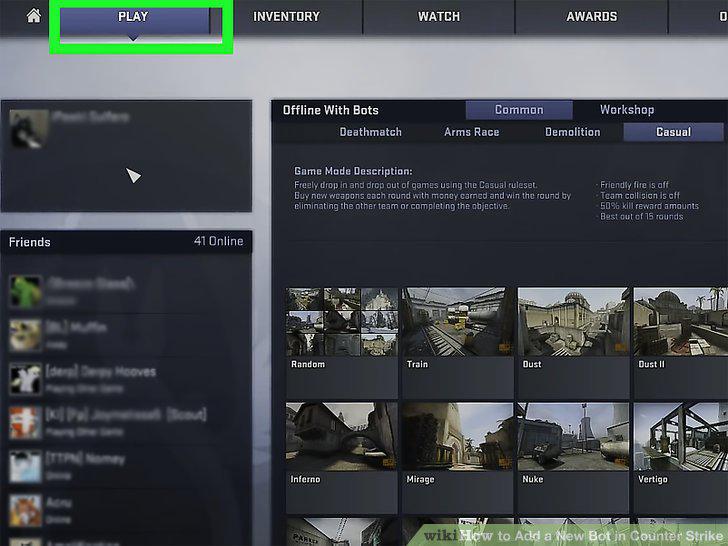Select the Vertigo map
This screenshot has width=728, height=546.
pos(681,437)
